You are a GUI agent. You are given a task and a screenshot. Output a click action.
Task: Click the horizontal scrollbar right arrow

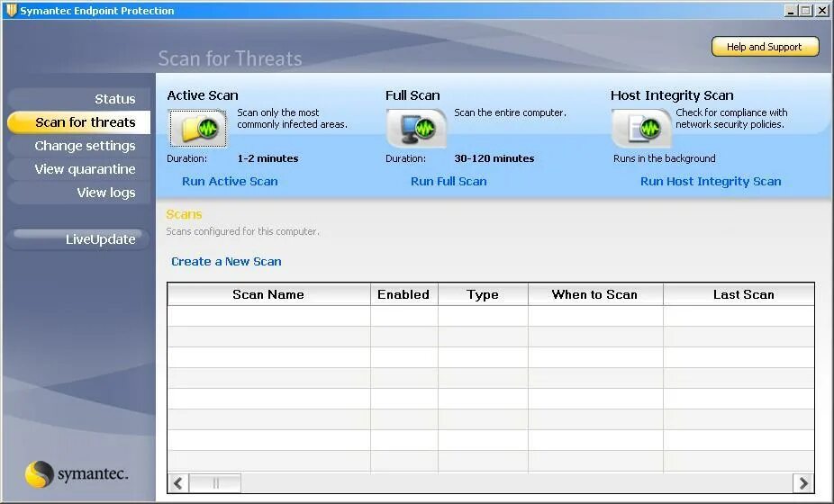(803, 483)
